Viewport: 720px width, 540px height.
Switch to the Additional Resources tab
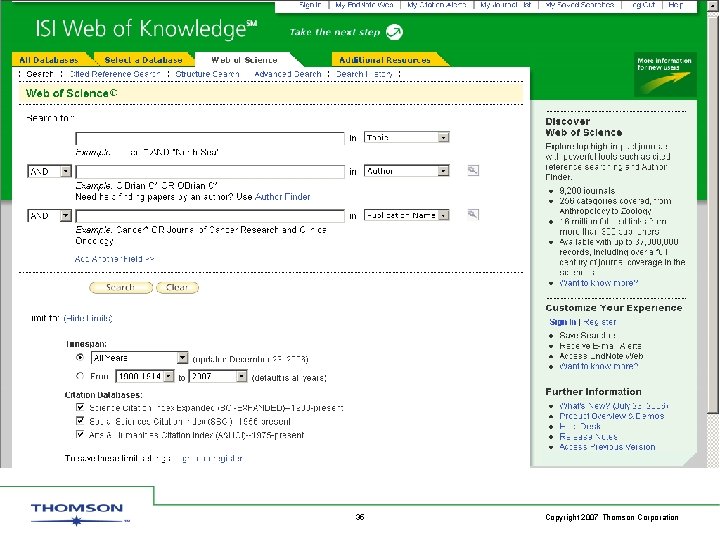tap(385, 60)
